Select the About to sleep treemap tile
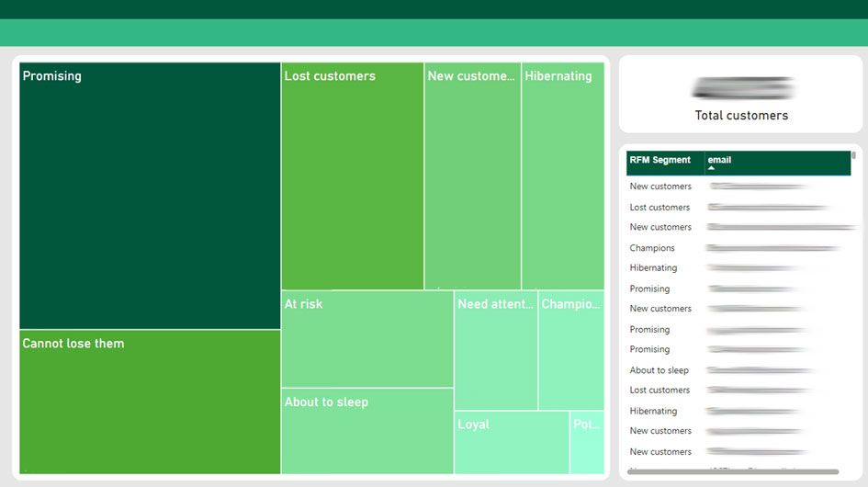Screen dimensions: 868x487 click(366, 431)
